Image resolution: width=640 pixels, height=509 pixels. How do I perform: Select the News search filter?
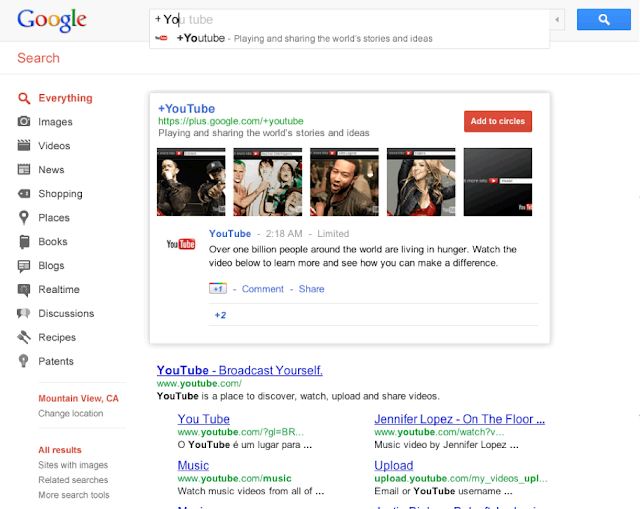point(51,170)
